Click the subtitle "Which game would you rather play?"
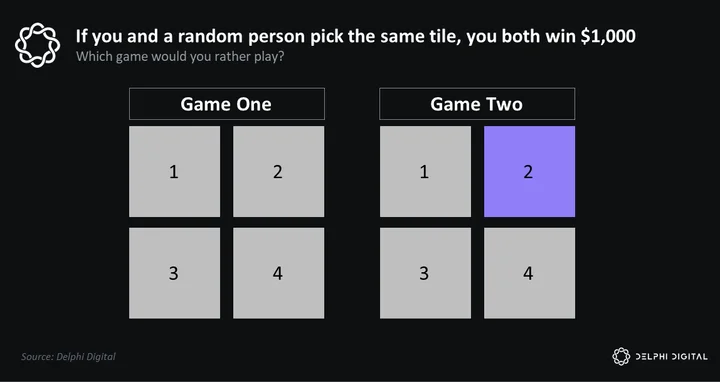This screenshot has width=720, height=382. tap(180, 57)
